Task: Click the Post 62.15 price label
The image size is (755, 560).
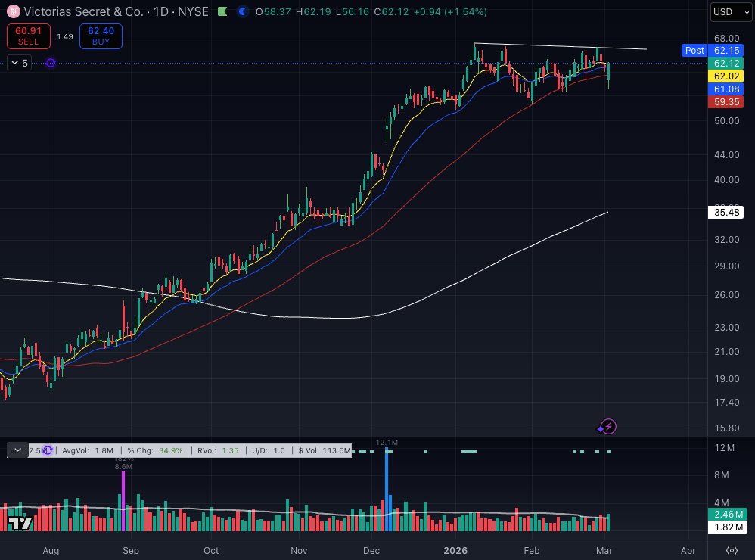Action: 712,51
